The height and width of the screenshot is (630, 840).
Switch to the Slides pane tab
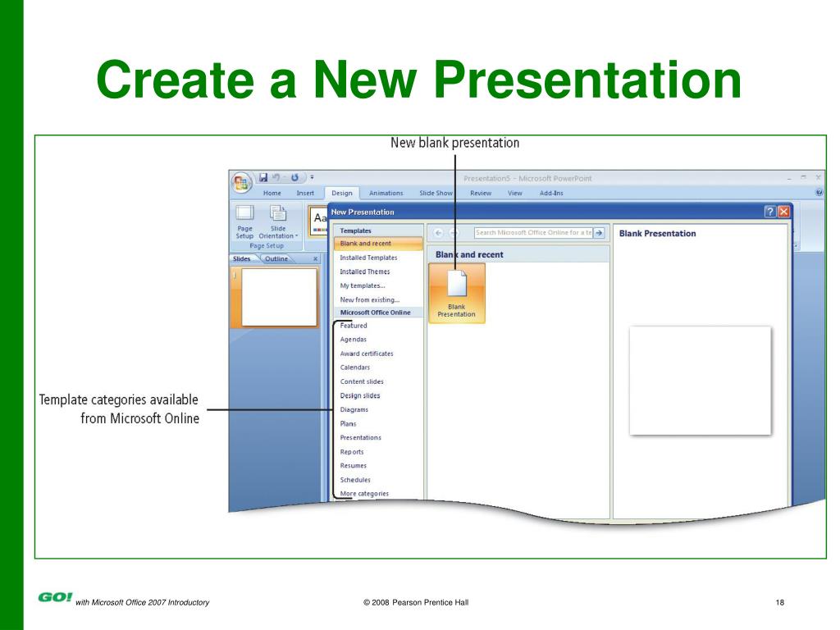(x=242, y=258)
